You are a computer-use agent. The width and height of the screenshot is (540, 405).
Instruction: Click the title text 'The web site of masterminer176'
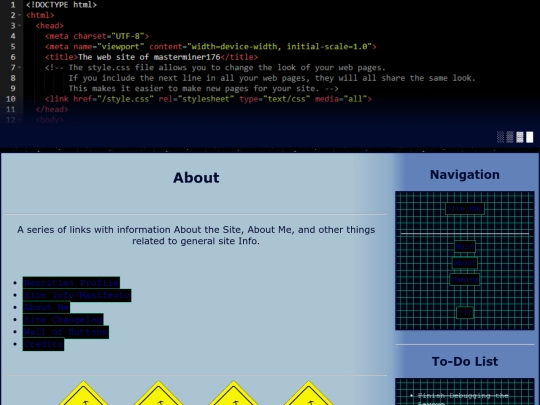(x=149, y=57)
